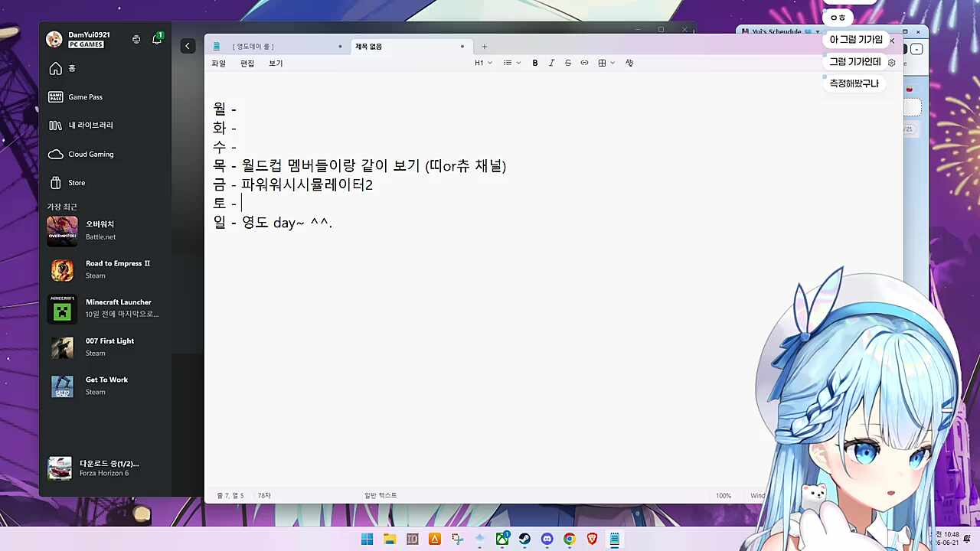The image size is (980, 551).
Task: Click the 아 그럼 기가임 chat message
Action: [856, 40]
